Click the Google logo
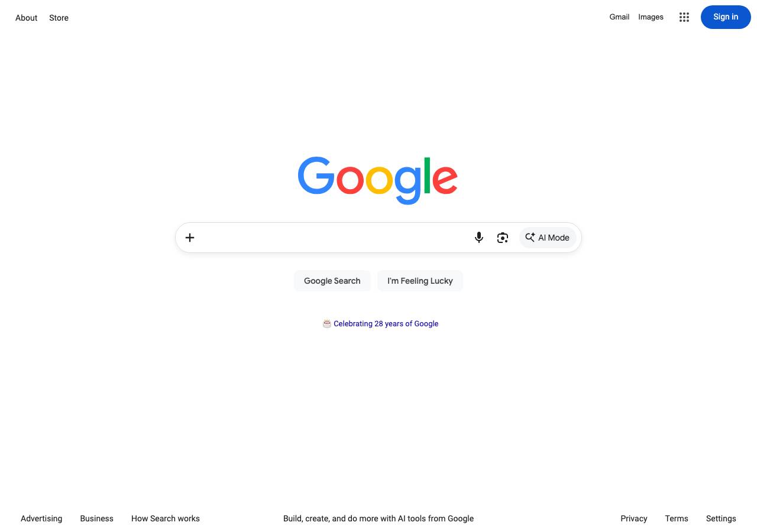This screenshot has height=532, width=757. [x=377, y=180]
